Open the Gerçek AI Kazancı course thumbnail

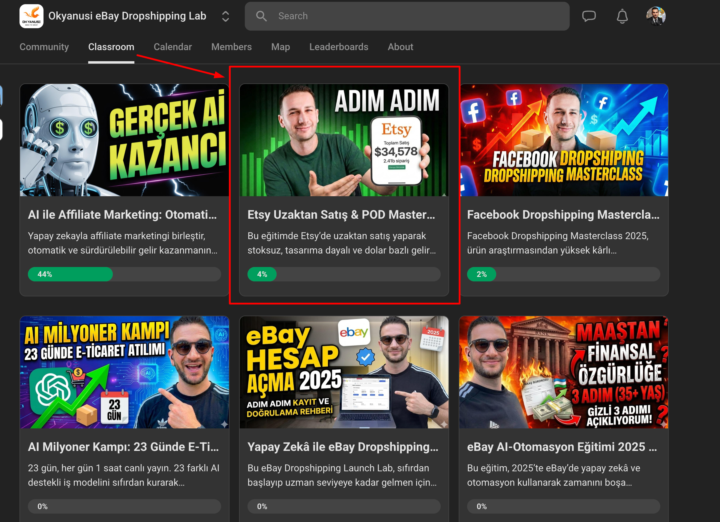(x=124, y=140)
